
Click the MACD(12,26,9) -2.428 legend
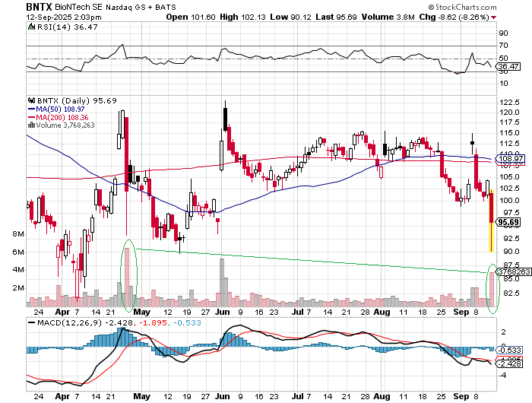click(x=80, y=322)
